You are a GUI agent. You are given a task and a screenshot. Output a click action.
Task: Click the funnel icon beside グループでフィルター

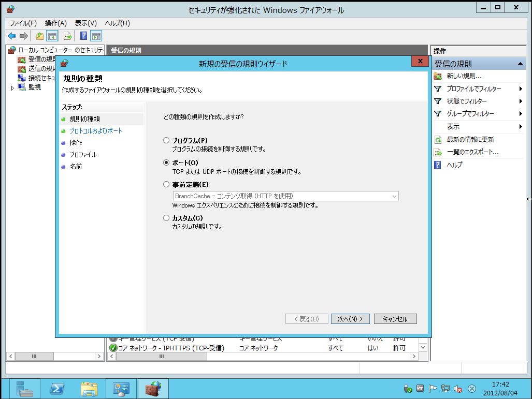point(438,113)
